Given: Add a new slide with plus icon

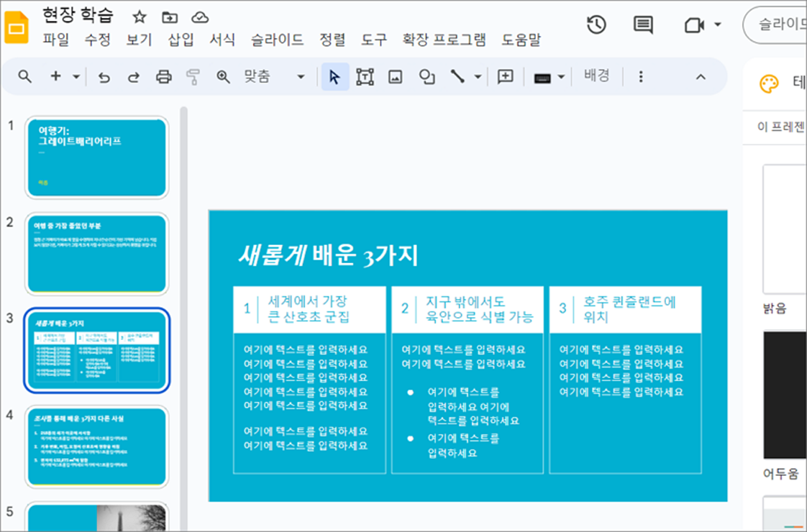Looking at the screenshot, I should click(x=55, y=77).
